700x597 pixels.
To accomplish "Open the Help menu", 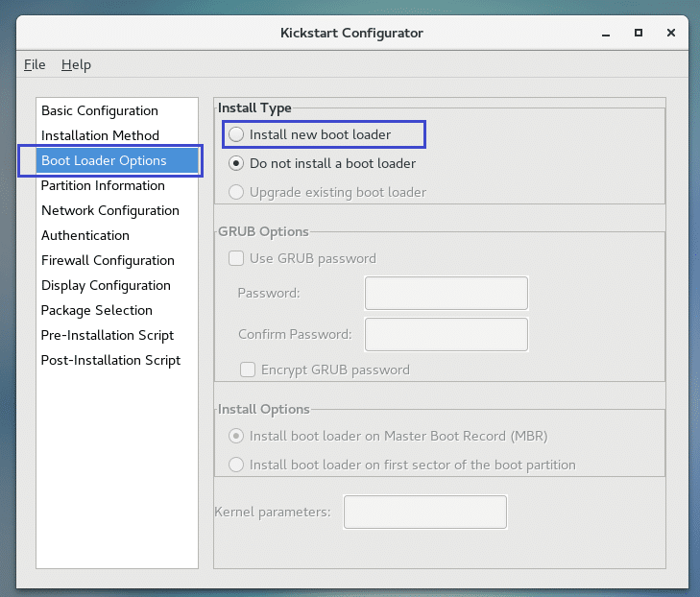I will (x=76, y=64).
